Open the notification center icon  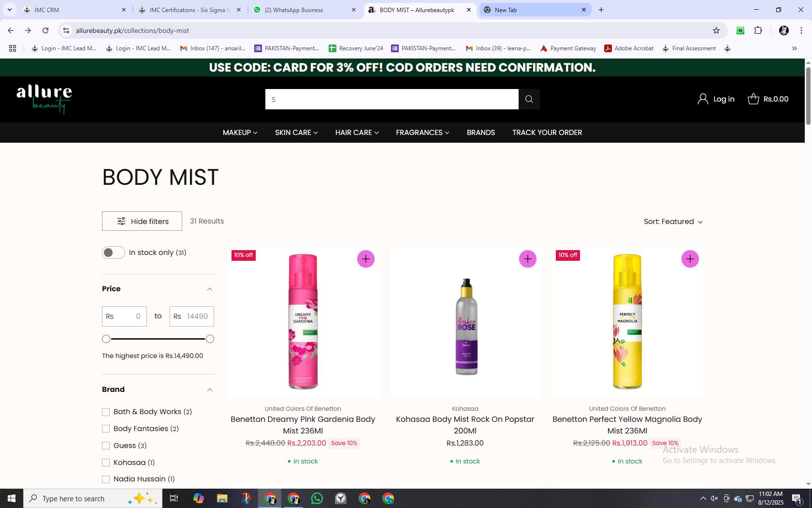tap(797, 498)
